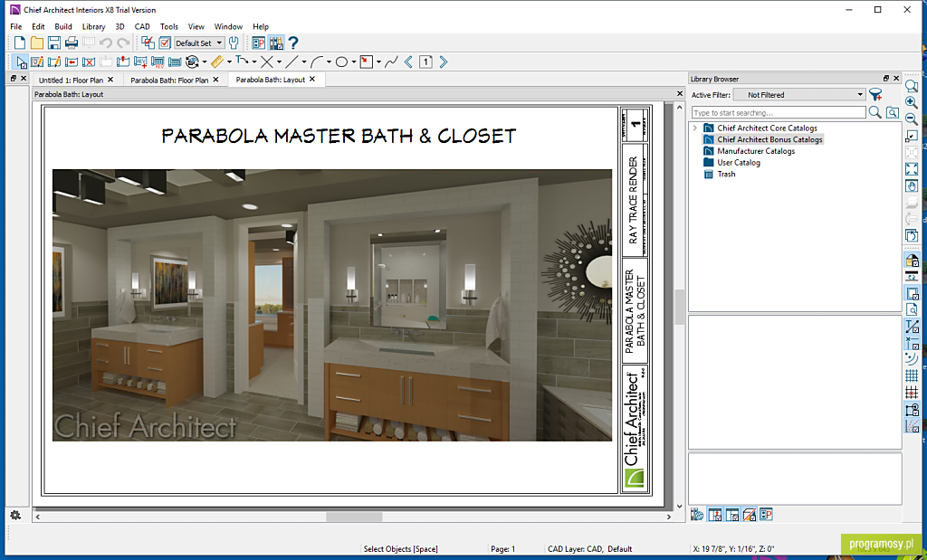Select Chief Architect Bonus Catalogs

pos(769,139)
